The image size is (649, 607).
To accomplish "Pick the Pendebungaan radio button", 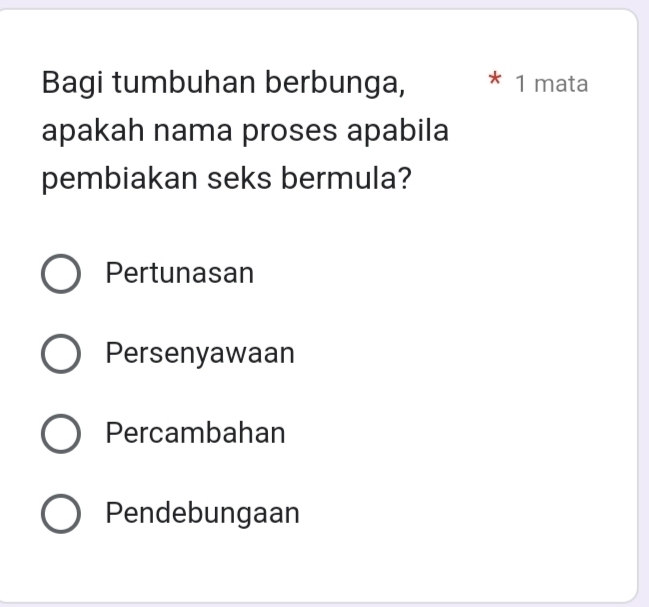I will 61,515.
